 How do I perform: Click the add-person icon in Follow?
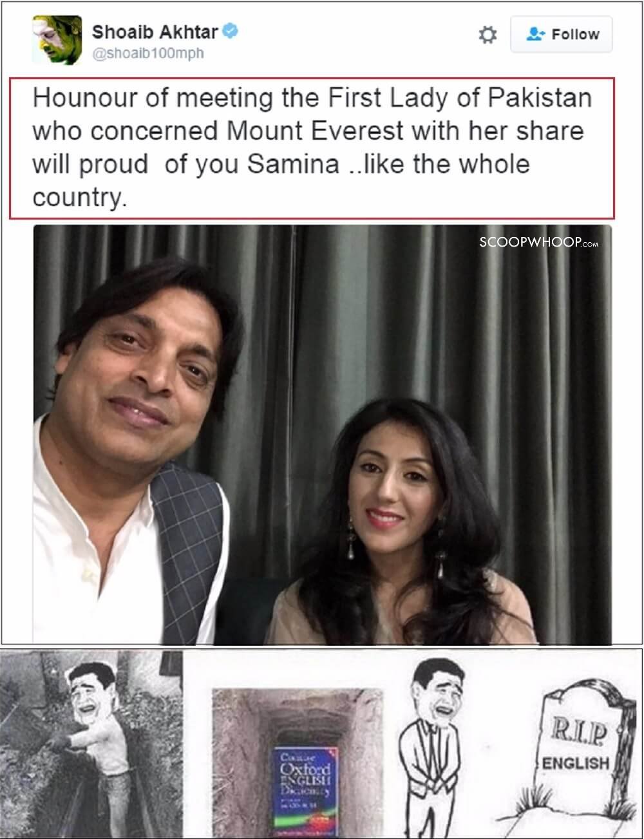click(535, 34)
